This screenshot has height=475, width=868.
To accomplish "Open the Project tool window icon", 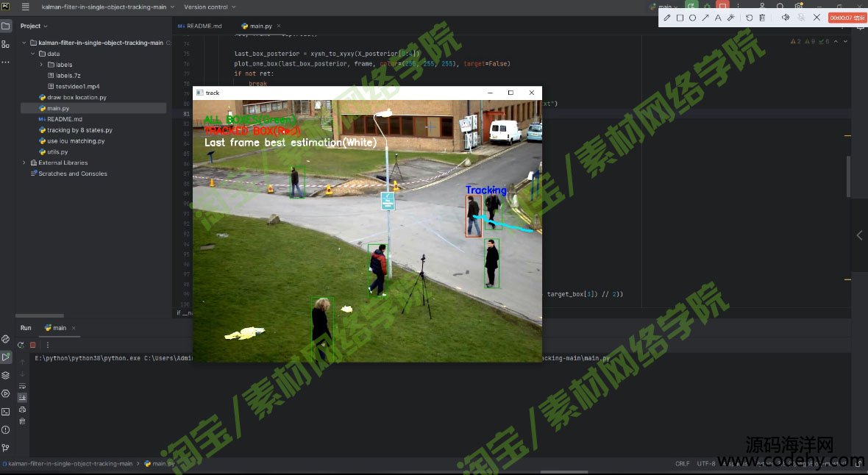I will (6, 26).
